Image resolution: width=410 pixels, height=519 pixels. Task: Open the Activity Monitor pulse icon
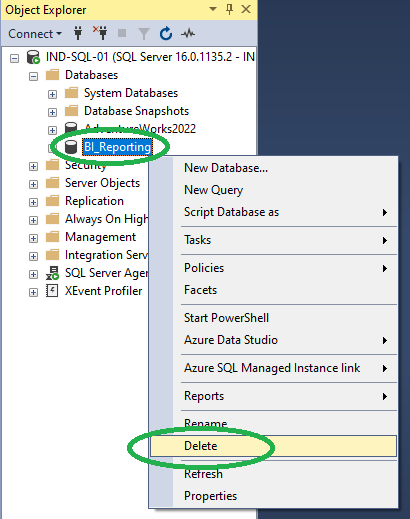pyautogui.click(x=188, y=33)
